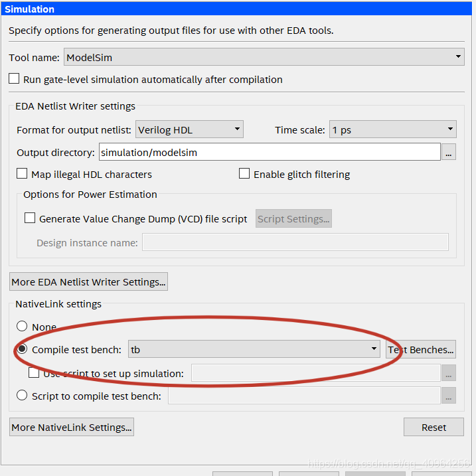
Task: Select Script to compile test bench radio button
Action: click(22, 395)
